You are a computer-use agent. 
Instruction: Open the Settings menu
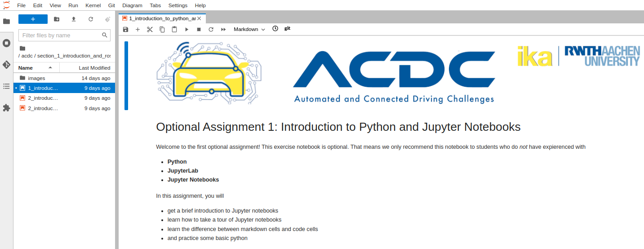[178, 5]
